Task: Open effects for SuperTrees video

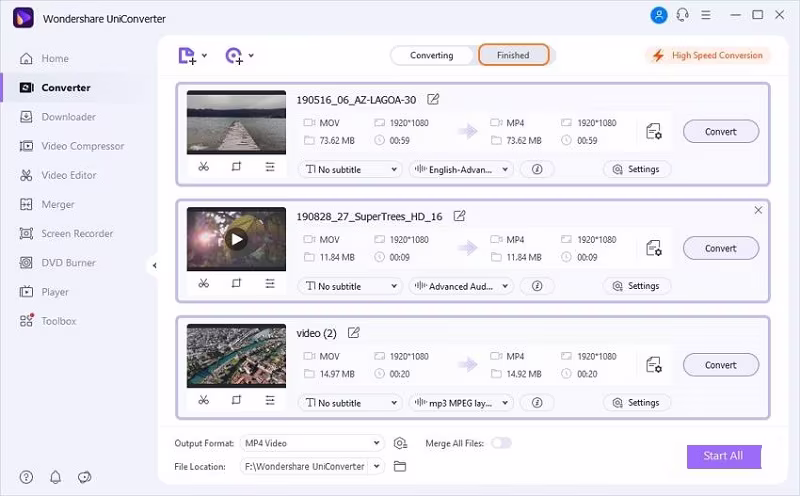Action: [x=270, y=283]
